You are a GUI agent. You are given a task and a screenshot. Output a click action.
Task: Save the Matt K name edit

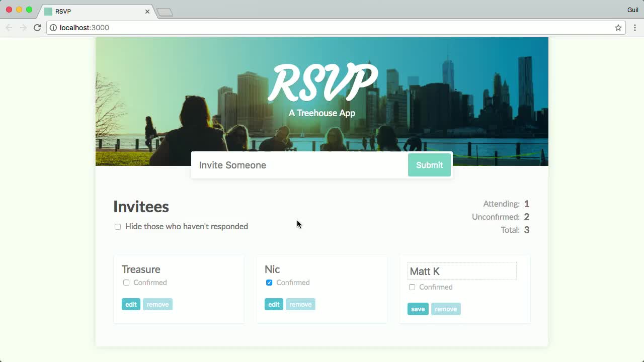click(x=418, y=309)
